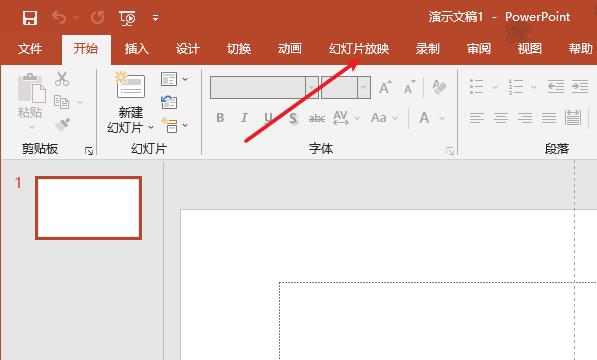Expand the 粘贴 options arrow
This screenshot has width=597, height=360.
[32, 127]
